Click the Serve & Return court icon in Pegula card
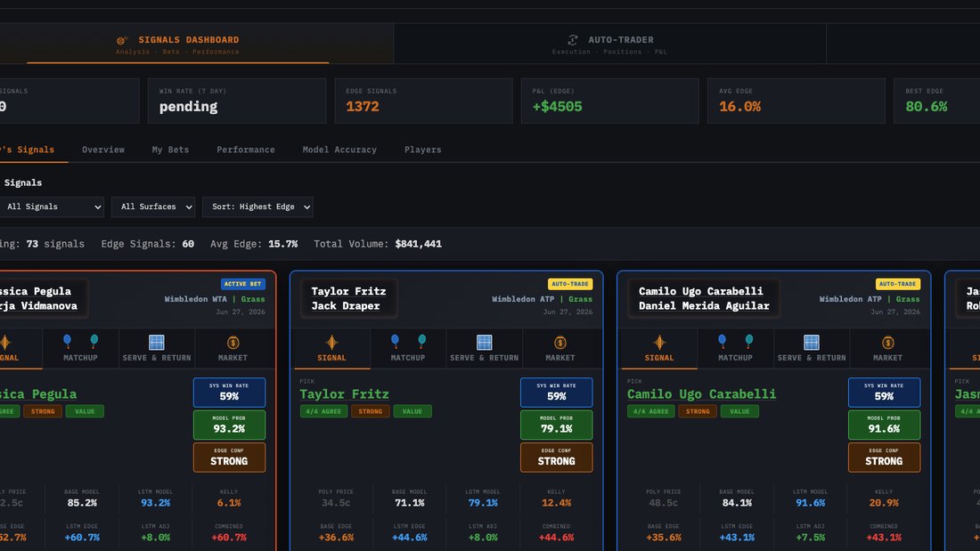The image size is (980, 551). click(x=157, y=343)
